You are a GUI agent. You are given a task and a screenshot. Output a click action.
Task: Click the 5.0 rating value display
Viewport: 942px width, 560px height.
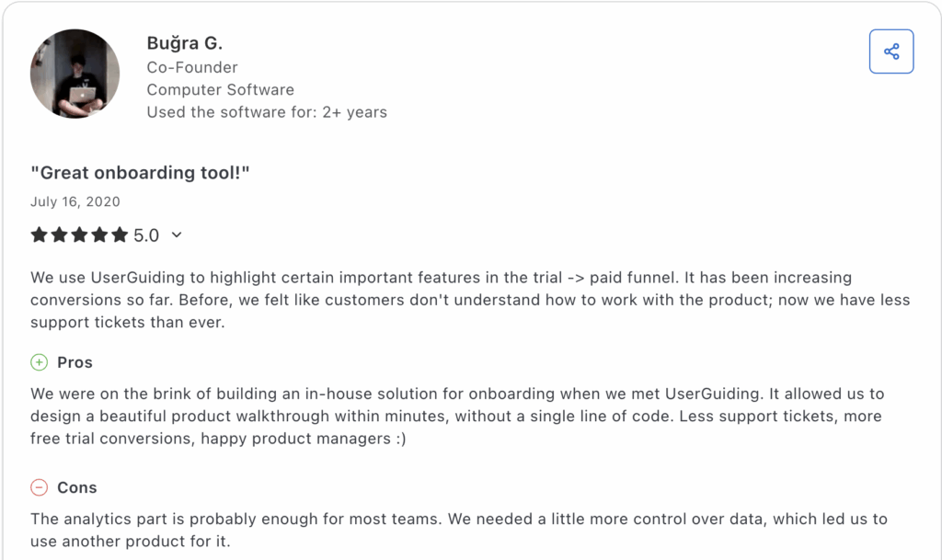click(x=147, y=234)
